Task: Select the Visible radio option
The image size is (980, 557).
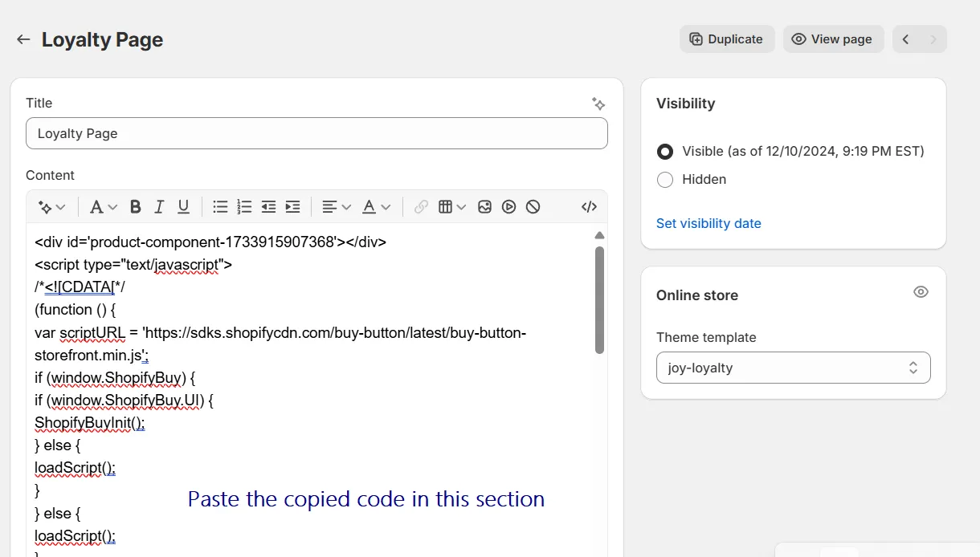Action: [665, 151]
